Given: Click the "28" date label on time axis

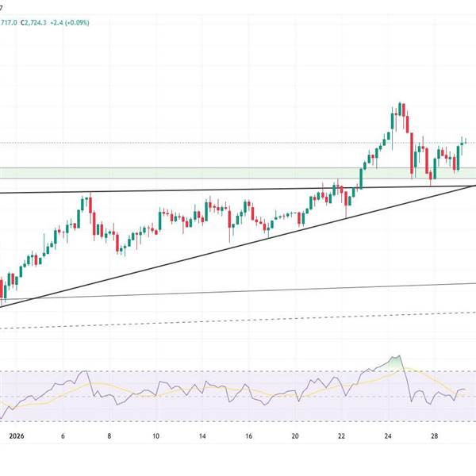Looking at the screenshot, I should pyautogui.click(x=435, y=436).
